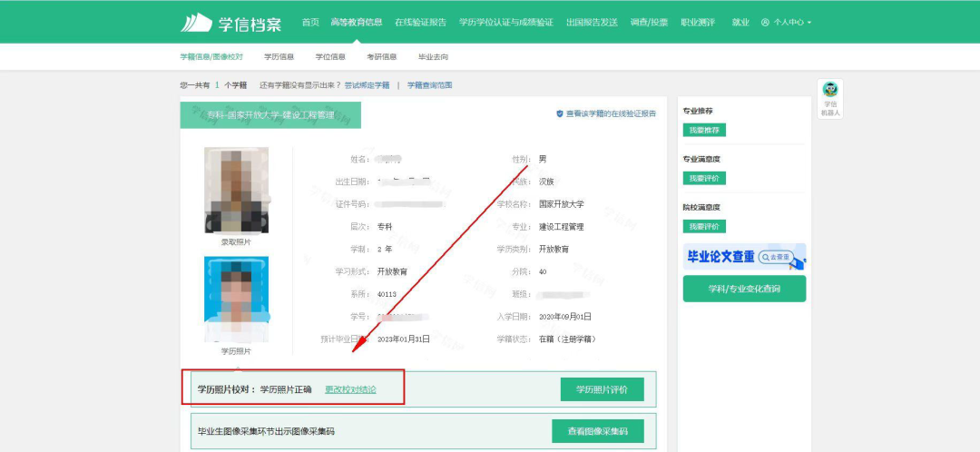Click the 学历照片 thumbnail
Screen dimensions: 980x452
point(236,299)
